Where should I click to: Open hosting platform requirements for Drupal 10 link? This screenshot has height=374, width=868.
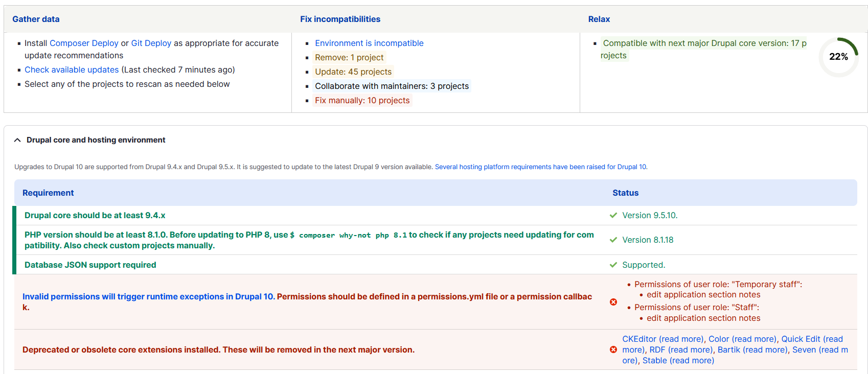540,167
